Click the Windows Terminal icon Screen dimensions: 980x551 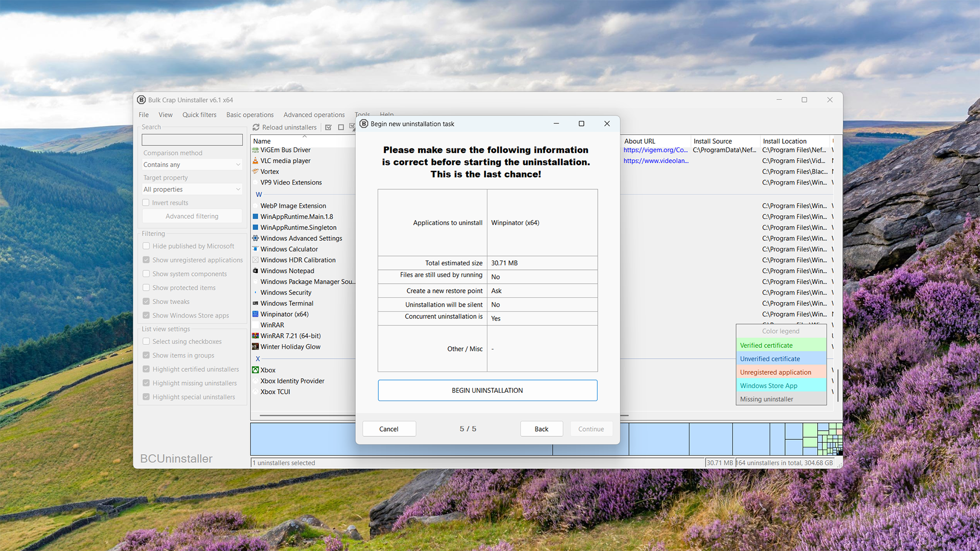[x=255, y=304]
